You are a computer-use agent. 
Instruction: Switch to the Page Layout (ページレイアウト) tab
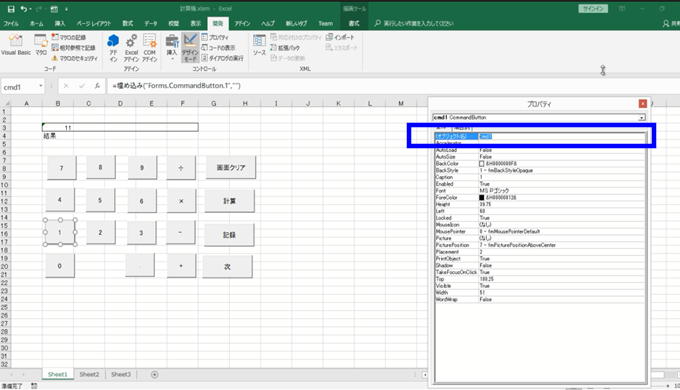pyautogui.click(x=94, y=23)
